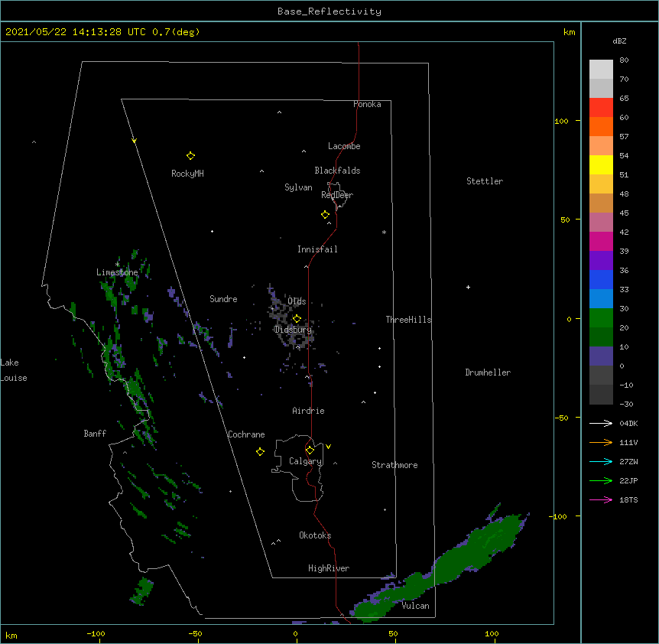Select the yellow diamond marker below Cochrane

pos(260,452)
